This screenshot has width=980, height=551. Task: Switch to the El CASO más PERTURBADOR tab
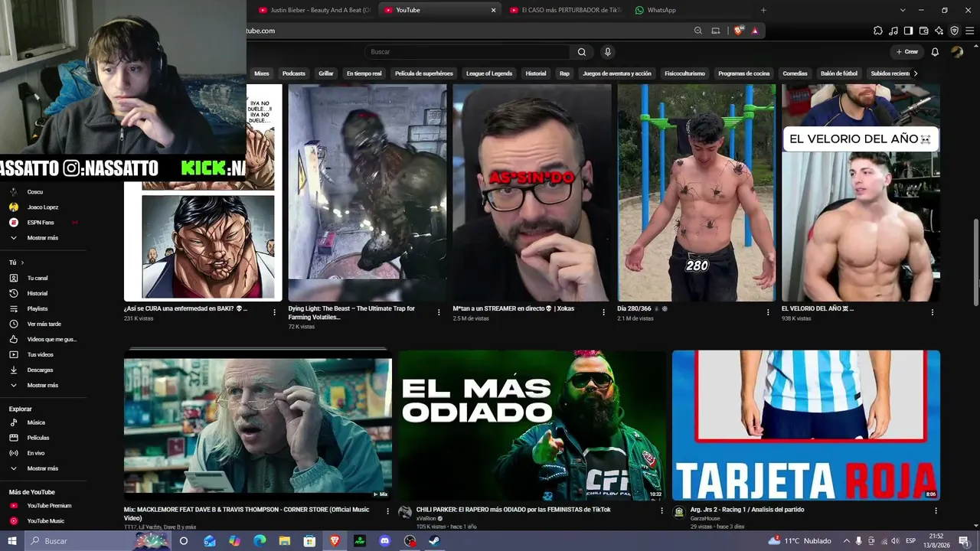564,10
